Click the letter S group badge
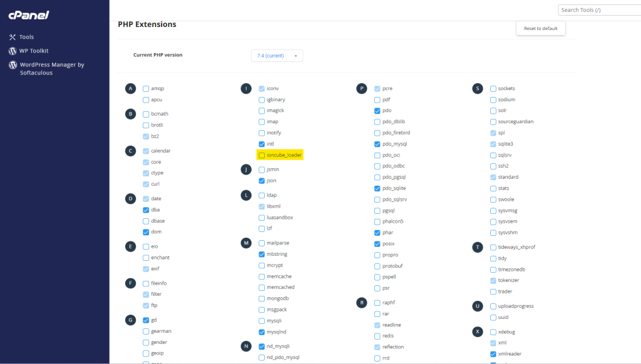641x364 pixels. click(477, 89)
